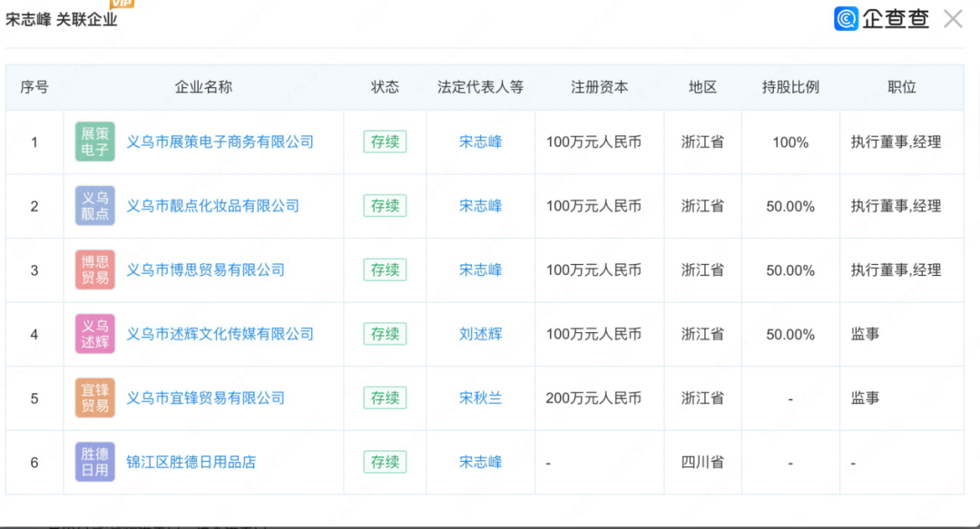Click the 展策电子 company avatar icon

[94, 142]
